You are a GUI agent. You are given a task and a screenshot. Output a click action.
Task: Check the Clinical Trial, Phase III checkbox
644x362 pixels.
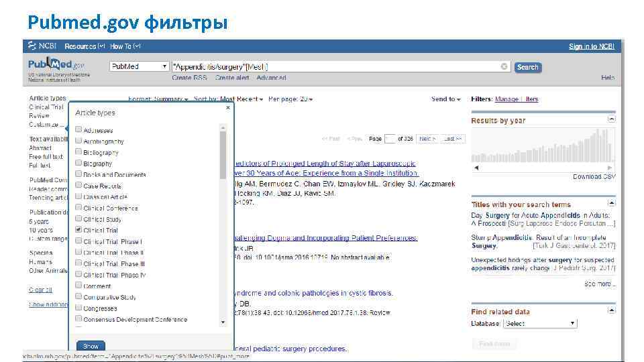(78, 263)
